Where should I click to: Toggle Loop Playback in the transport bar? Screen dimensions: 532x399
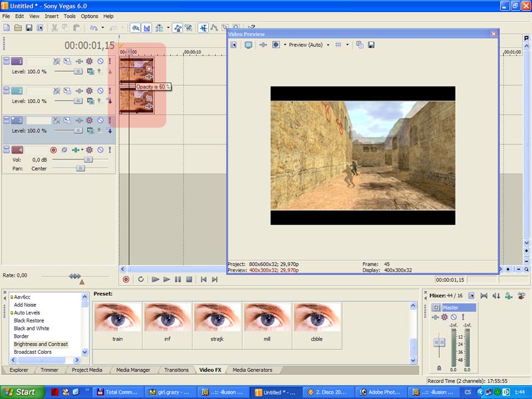click(x=140, y=279)
